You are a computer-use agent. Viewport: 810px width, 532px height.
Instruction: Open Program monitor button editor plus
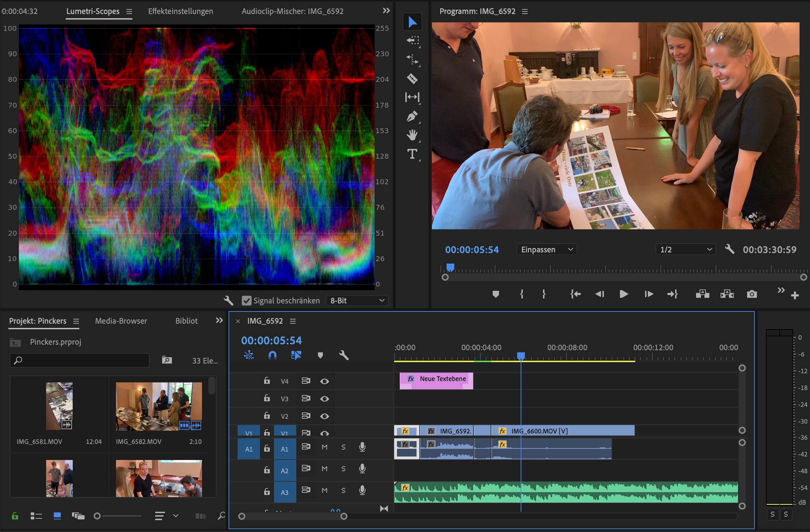coord(795,296)
